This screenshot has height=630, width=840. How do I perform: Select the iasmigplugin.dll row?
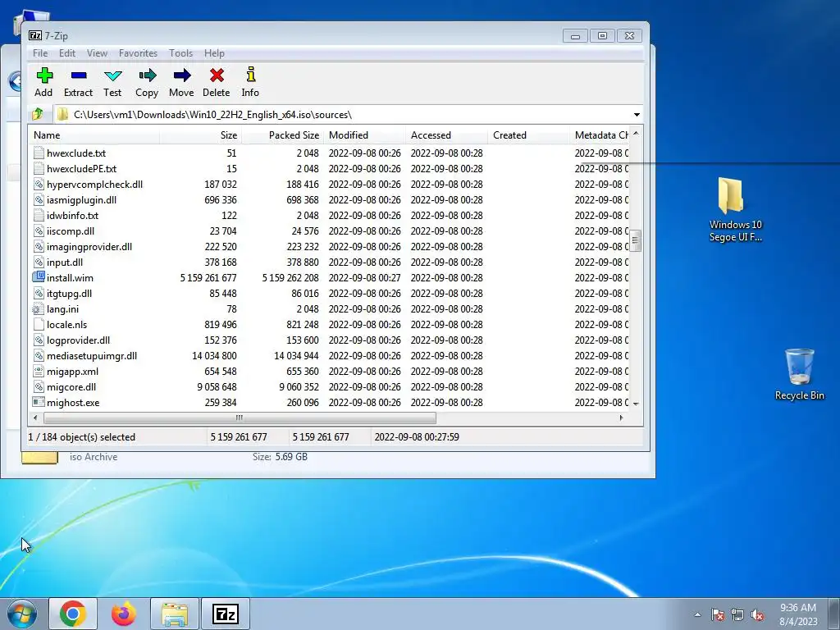pyautogui.click(x=330, y=200)
